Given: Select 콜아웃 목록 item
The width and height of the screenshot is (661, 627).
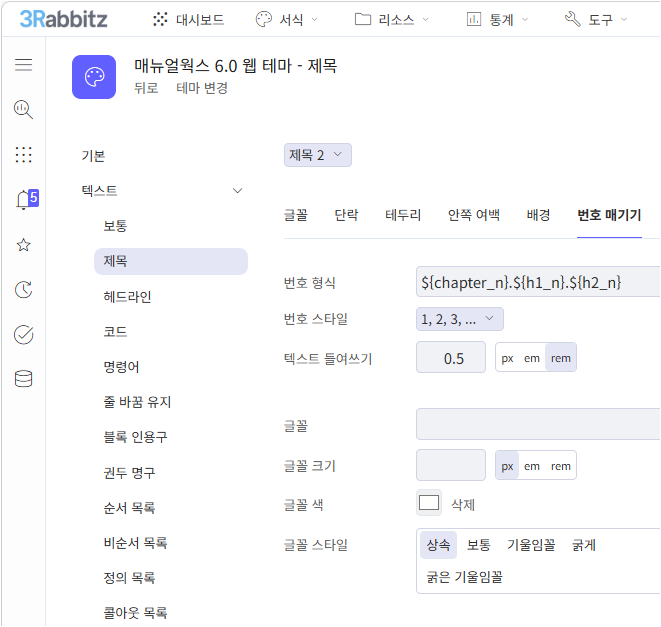Looking at the screenshot, I should (x=135, y=613).
